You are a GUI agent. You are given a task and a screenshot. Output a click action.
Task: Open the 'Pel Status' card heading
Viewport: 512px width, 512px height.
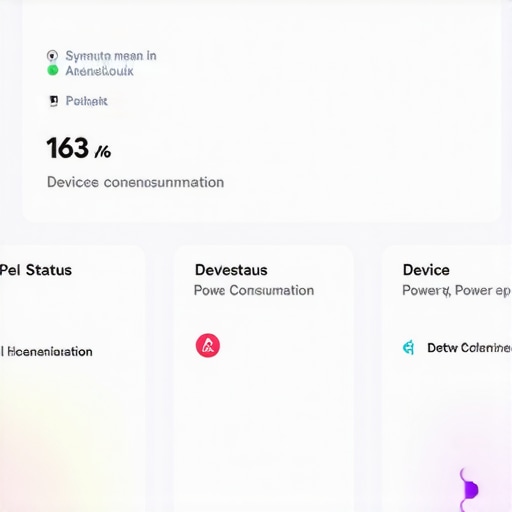pyautogui.click(x=36, y=270)
